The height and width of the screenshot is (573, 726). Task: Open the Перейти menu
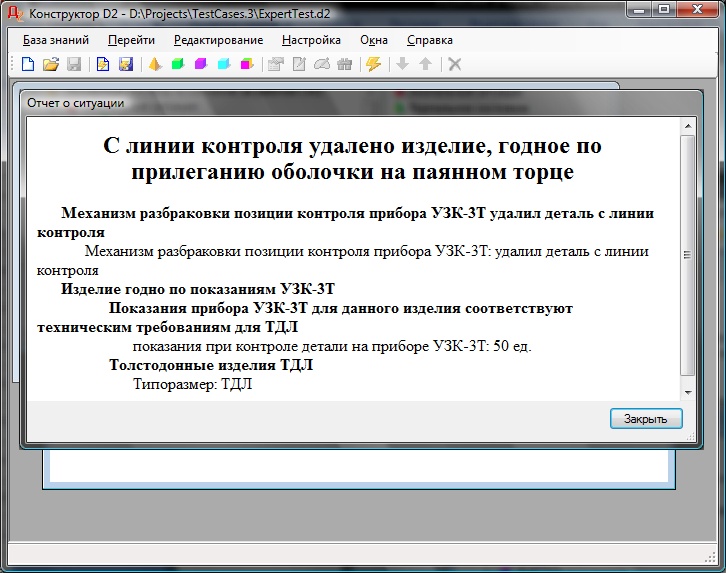pos(131,40)
